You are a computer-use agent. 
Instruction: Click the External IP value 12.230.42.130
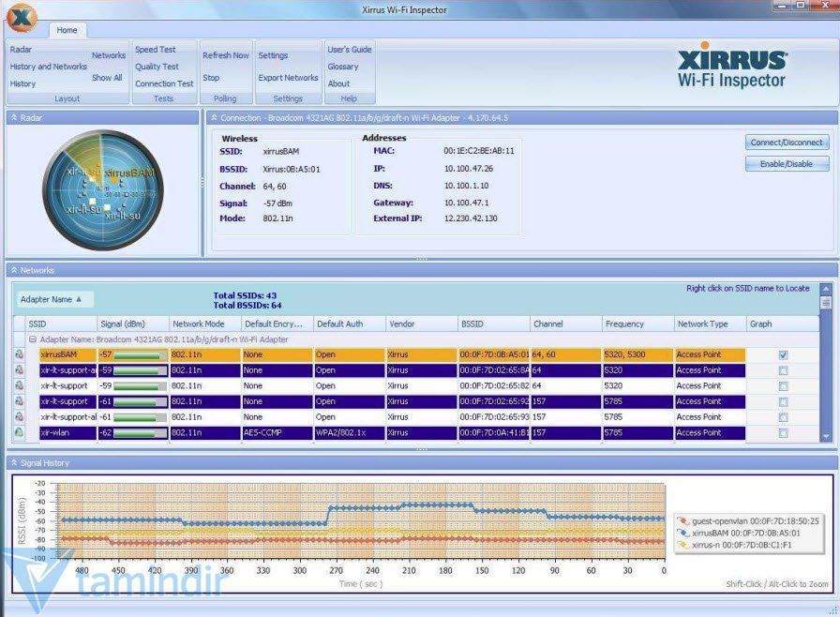pos(471,218)
